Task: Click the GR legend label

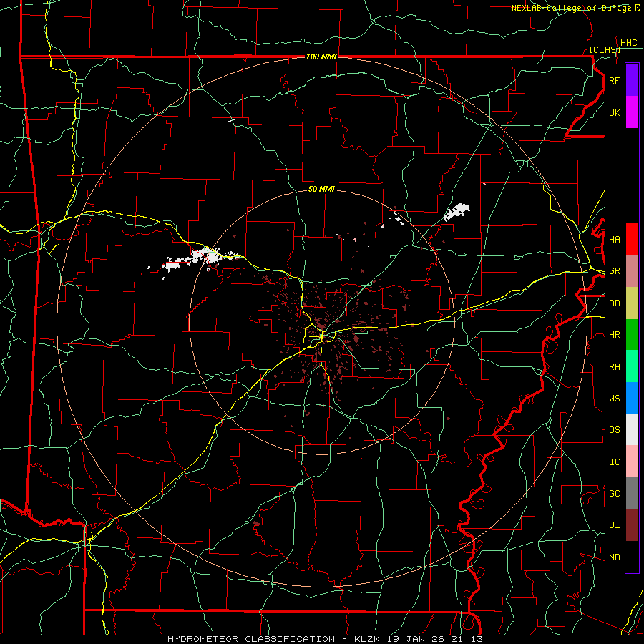Action: click(614, 271)
